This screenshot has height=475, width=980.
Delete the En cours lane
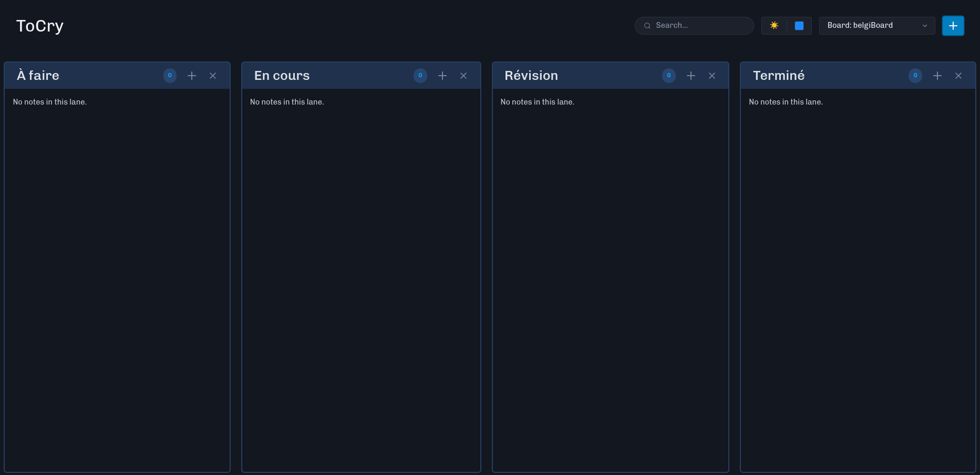point(463,76)
